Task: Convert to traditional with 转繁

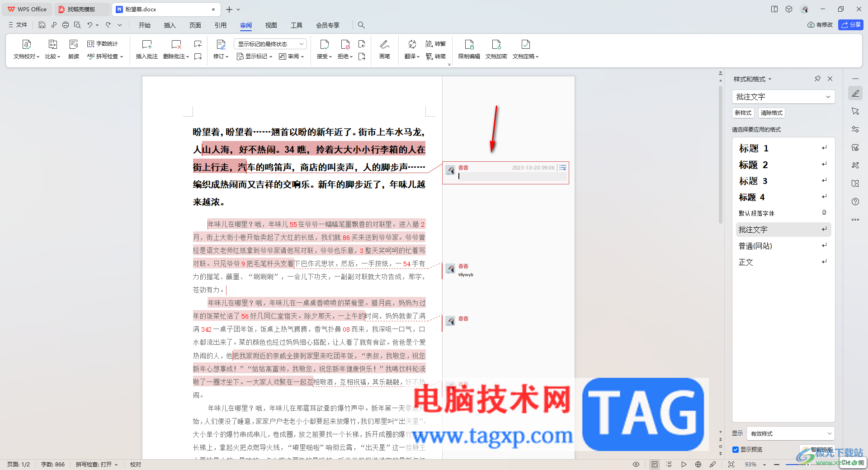Action: 435,44
